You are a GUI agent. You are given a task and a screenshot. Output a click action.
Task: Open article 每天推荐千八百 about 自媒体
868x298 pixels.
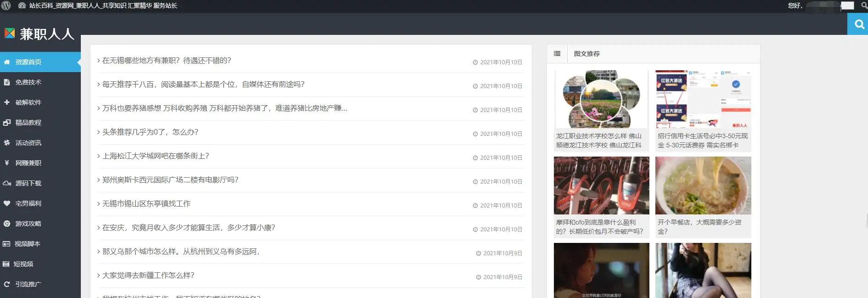[203, 84]
